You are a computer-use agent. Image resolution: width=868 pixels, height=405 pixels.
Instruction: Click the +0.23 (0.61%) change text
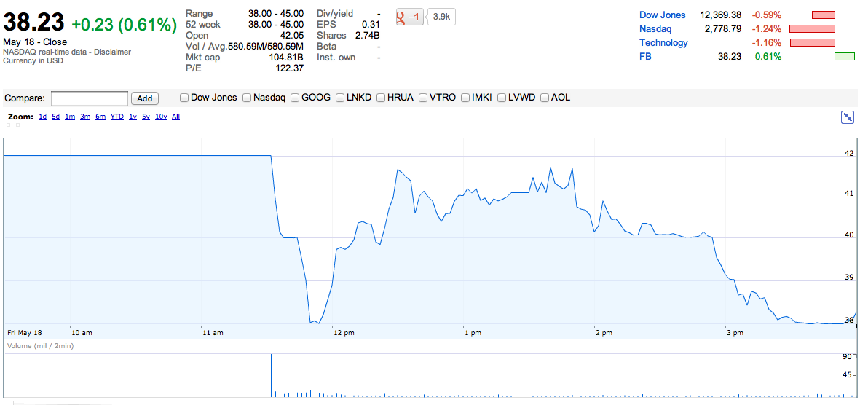coord(124,24)
